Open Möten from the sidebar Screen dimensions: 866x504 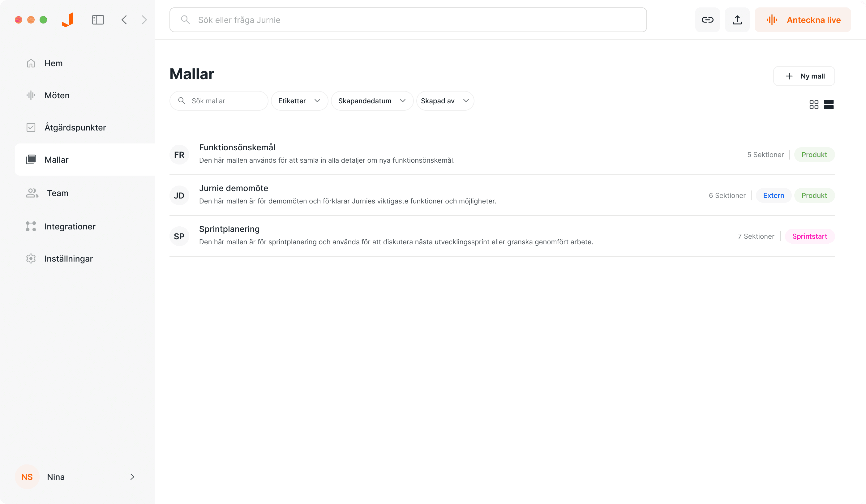[x=57, y=95]
